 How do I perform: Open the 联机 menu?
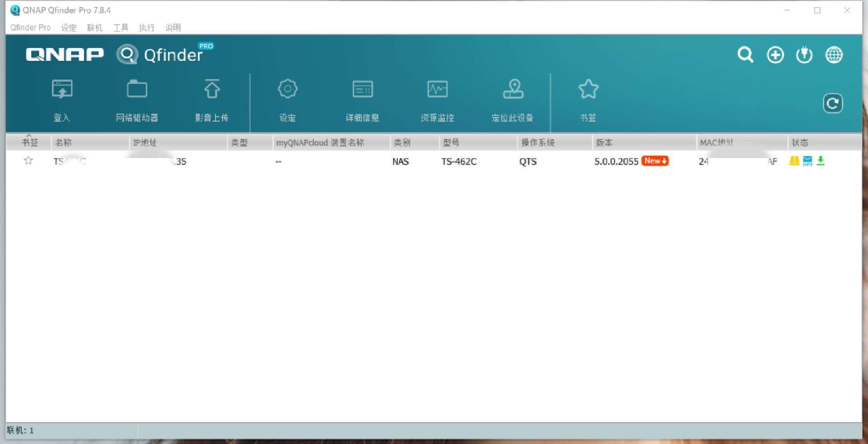94,28
